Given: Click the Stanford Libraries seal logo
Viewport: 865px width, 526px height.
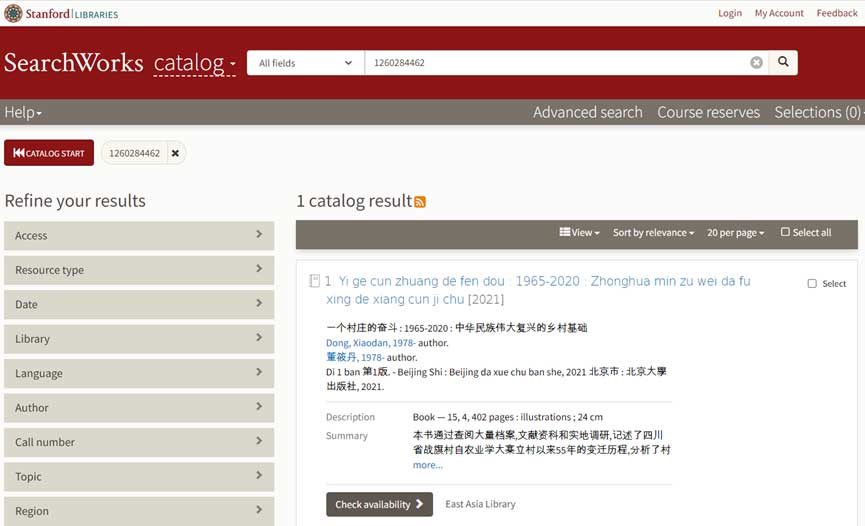Looking at the screenshot, I should point(13,13).
